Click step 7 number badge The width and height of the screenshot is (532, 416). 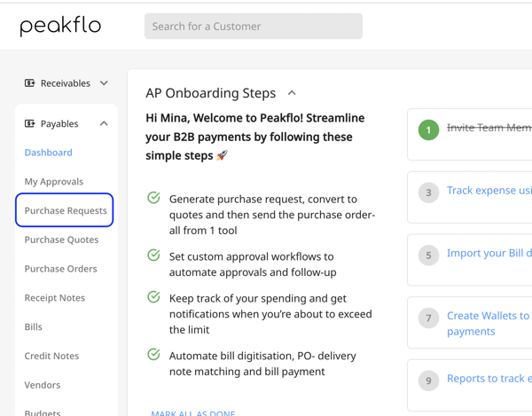428,318
